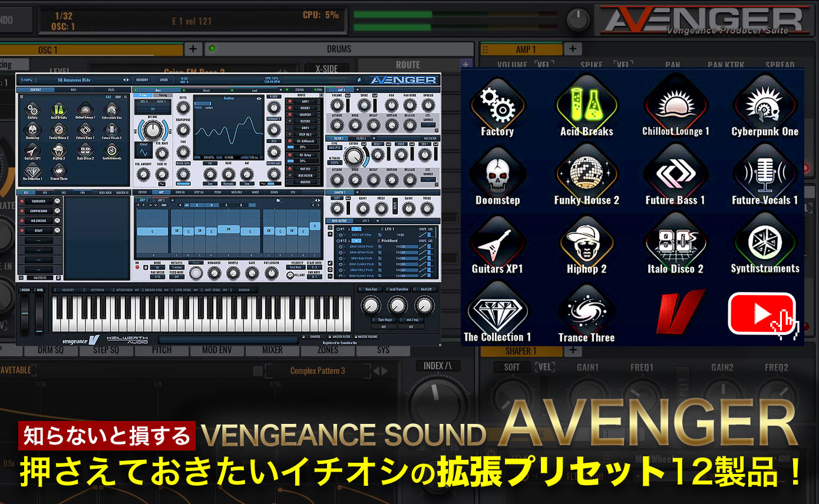819x504 pixels.
Task: Select the background DRUMS tab
Action: (x=338, y=49)
